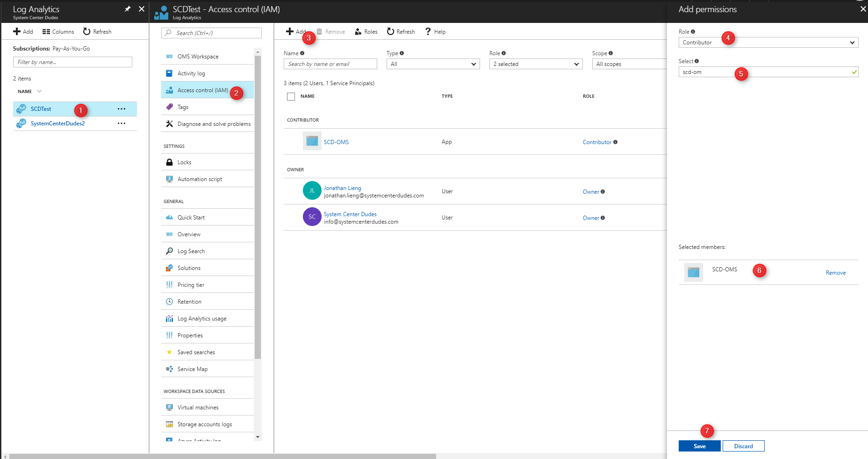Image resolution: width=868 pixels, height=459 pixels.
Task: Click the Log Search magnifier icon
Action: (x=169, y=251)
